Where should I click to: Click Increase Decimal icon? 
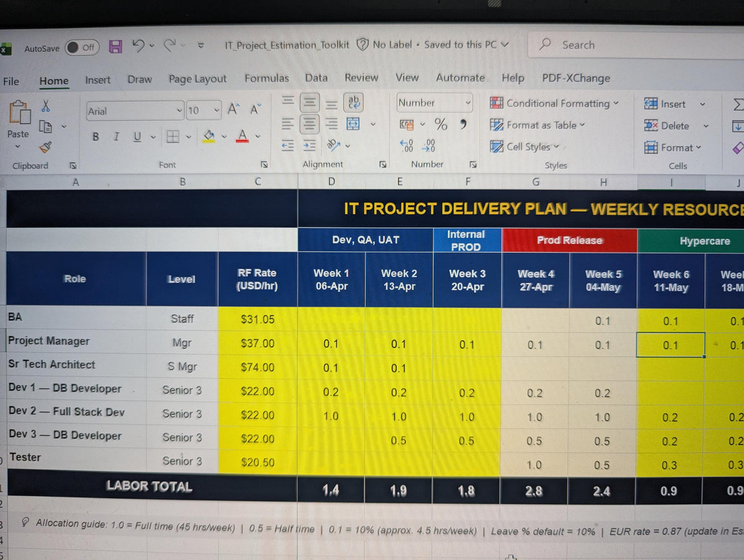click(x=407, y=146)
